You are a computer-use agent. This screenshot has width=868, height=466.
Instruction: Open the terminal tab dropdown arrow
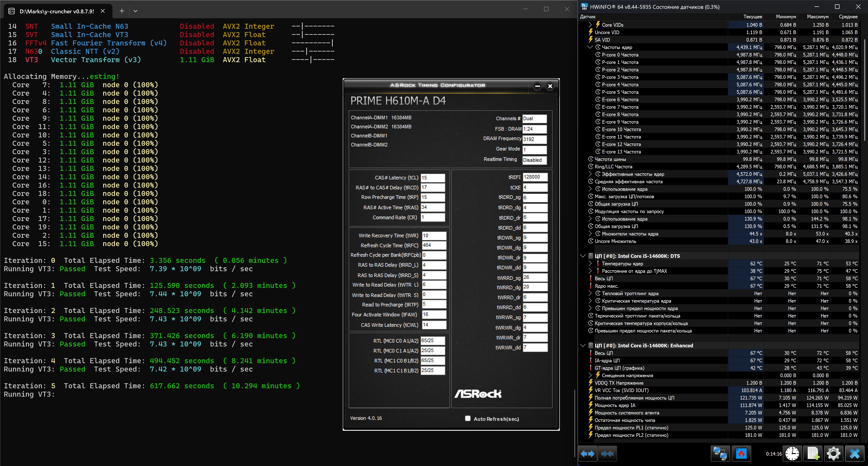point(135,11)
